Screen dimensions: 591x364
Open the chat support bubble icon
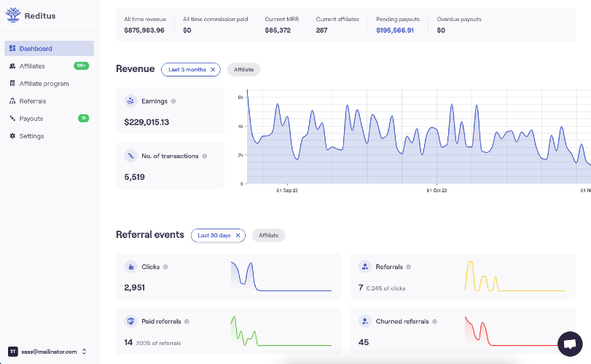point(570,344)
